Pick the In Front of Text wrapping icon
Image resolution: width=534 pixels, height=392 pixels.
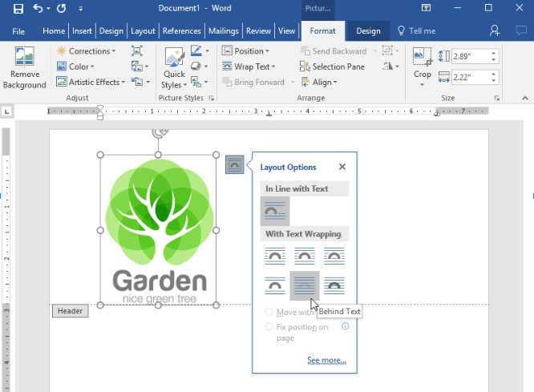tap(334, 285)
